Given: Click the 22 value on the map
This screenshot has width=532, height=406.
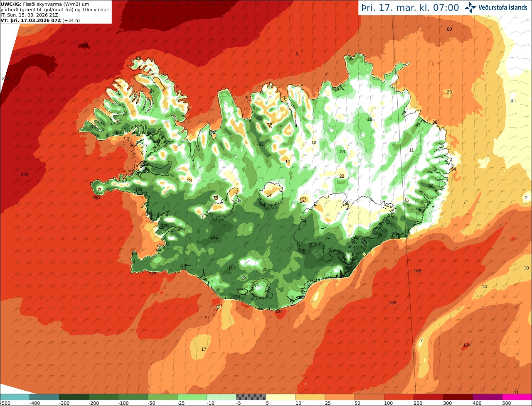Looking at the screenshot, I should (342, 176).
